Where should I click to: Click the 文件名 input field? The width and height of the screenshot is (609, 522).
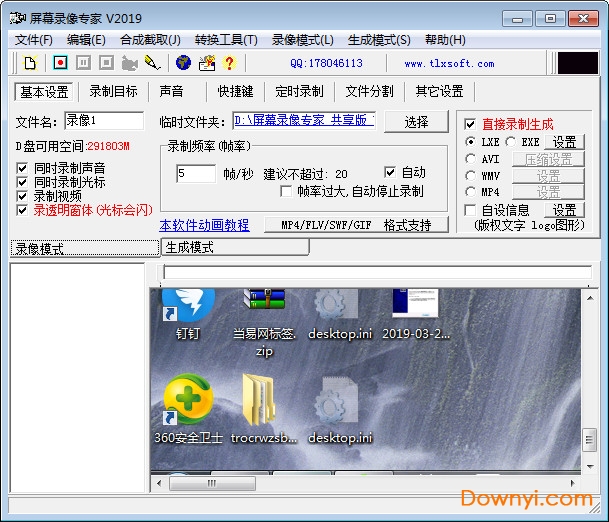point(104,121)
